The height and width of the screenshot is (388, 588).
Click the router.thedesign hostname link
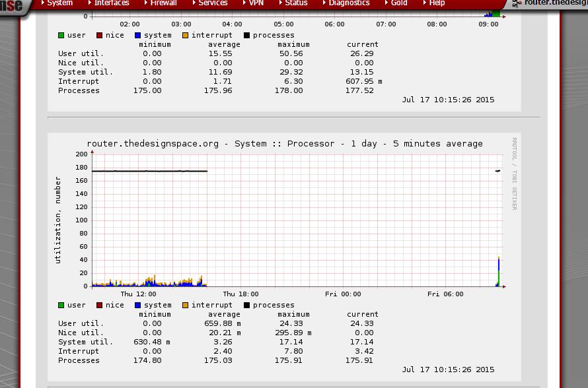click(555, 3)
